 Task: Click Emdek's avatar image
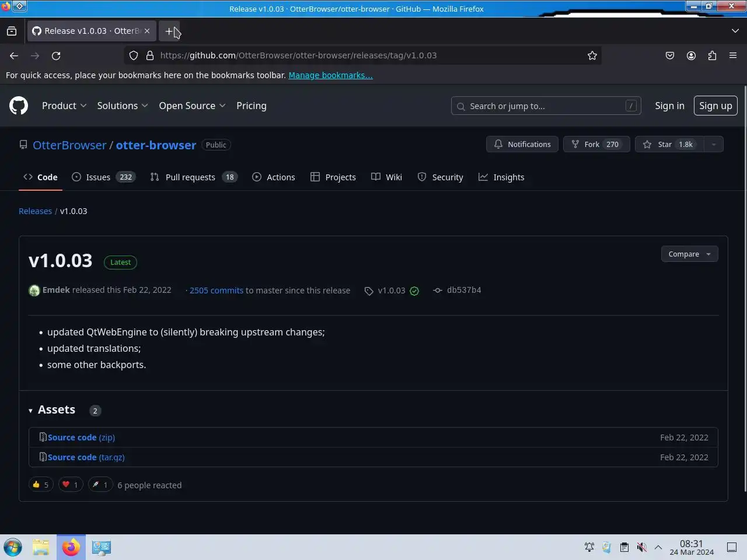click(34, 290)
